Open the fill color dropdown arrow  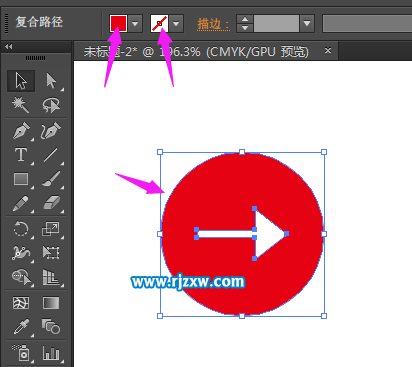(x=135, y=23)
